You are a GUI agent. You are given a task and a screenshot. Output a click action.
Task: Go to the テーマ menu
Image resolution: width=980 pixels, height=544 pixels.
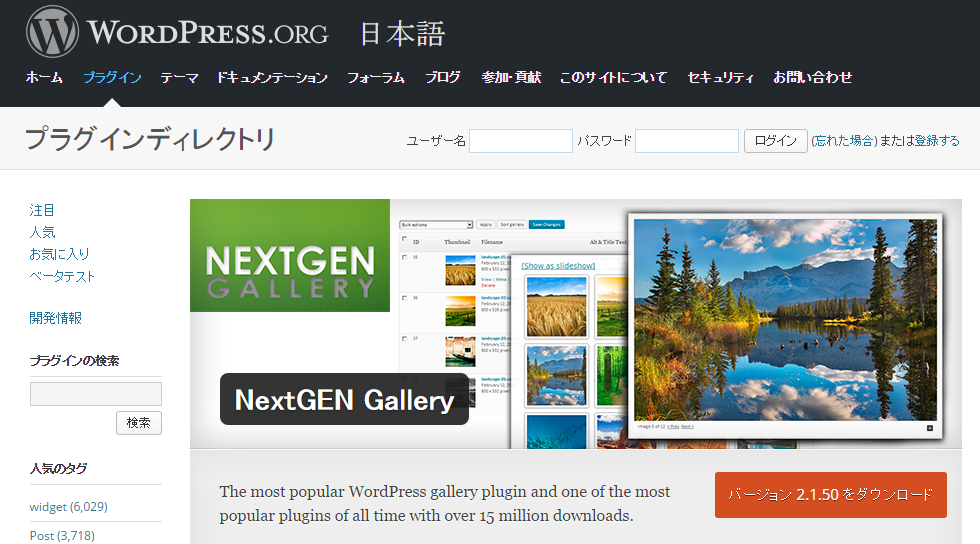click(x=179, y=78)
